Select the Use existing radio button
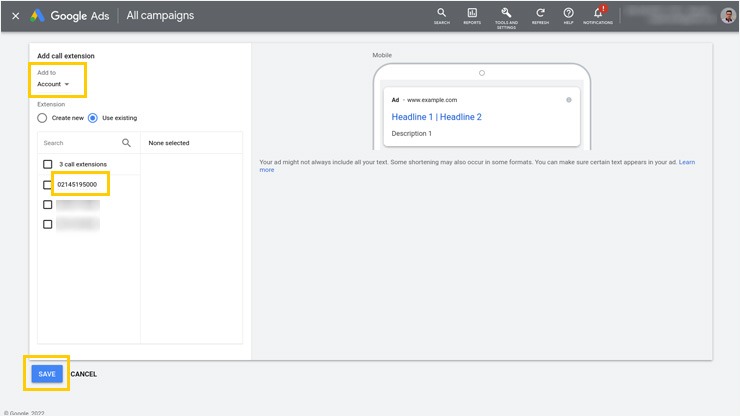Image resolution: width=740 pixels, height=416 pixels. coord(93,118)
